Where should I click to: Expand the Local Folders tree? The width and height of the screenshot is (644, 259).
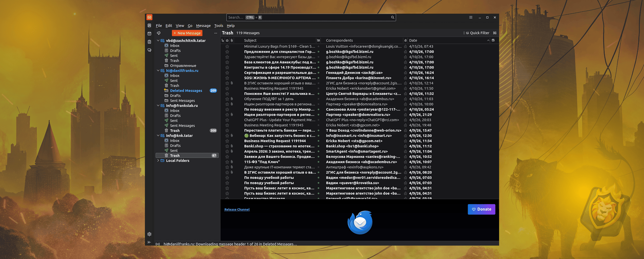click(x=158, y=161)
